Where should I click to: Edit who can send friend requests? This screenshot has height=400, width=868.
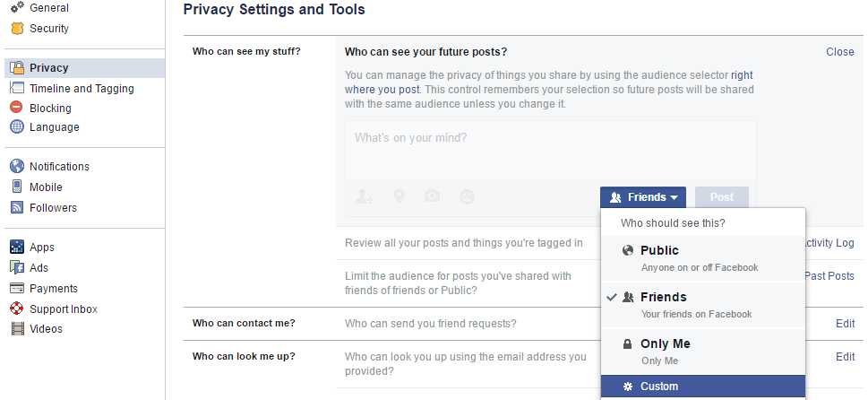coord(845,324)
